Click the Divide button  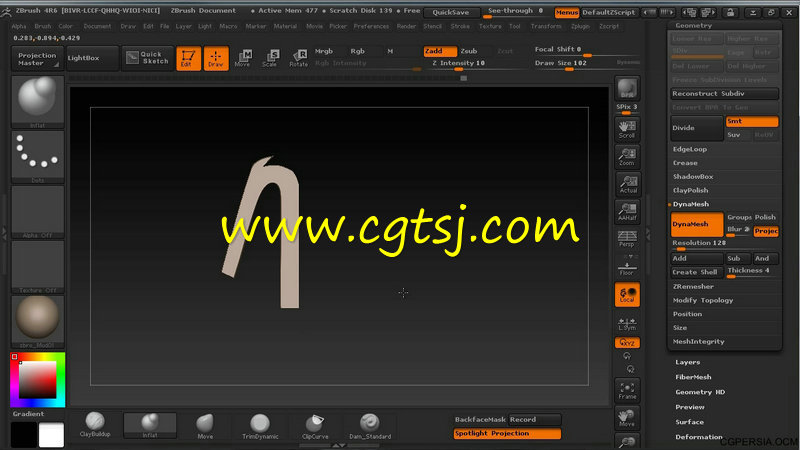(697, 128)
